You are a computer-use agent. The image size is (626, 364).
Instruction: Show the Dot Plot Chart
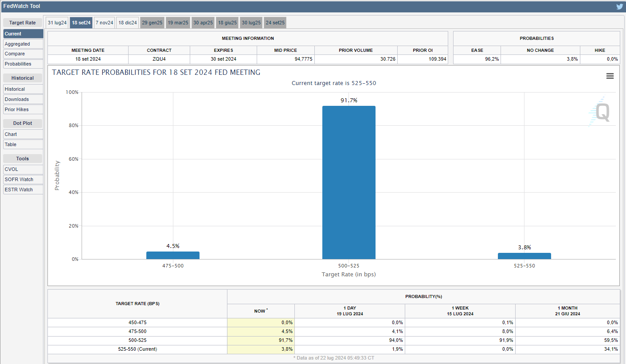pos(23,134)
